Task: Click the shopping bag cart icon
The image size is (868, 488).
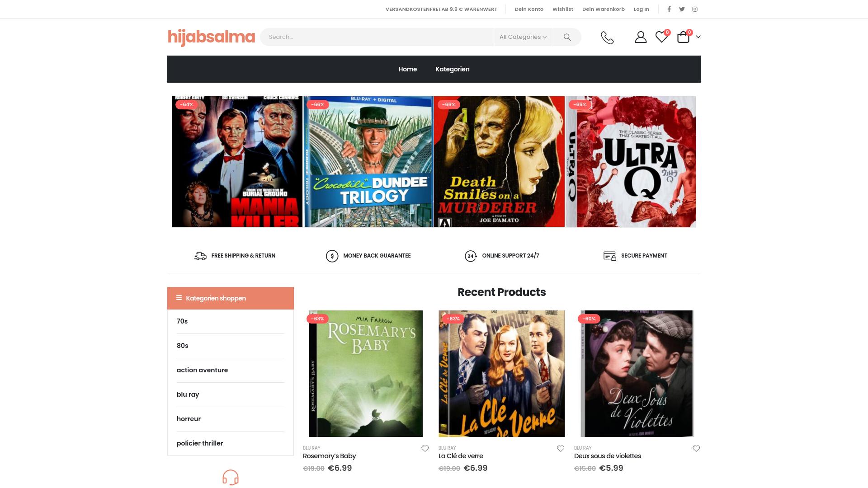Action: point(683,37)
